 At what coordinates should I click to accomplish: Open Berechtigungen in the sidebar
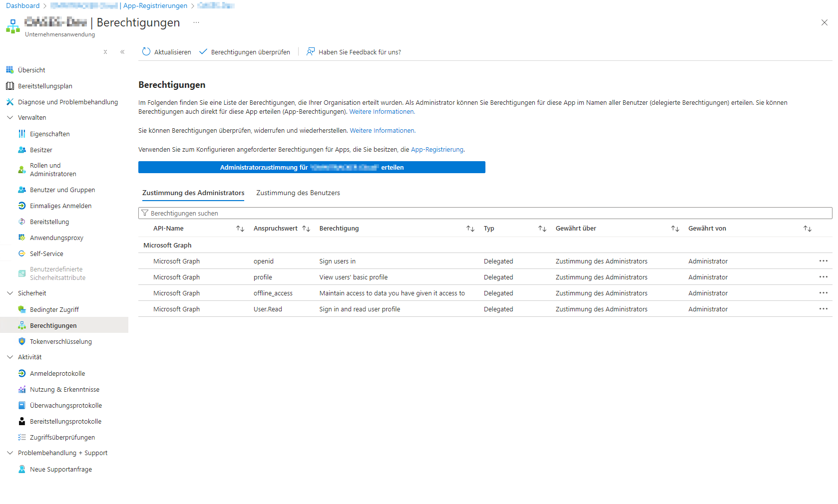point(64,325)
